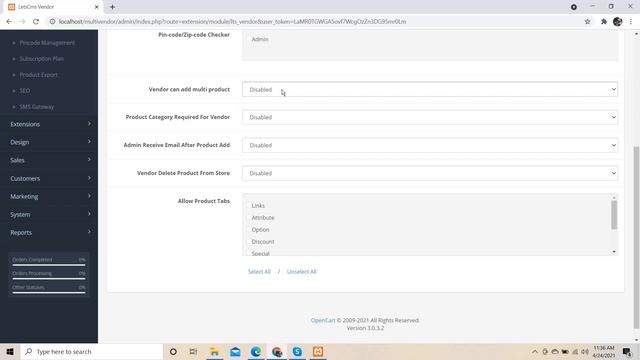Click the Allow Product Tabs list scrollbar

(614, 215)
